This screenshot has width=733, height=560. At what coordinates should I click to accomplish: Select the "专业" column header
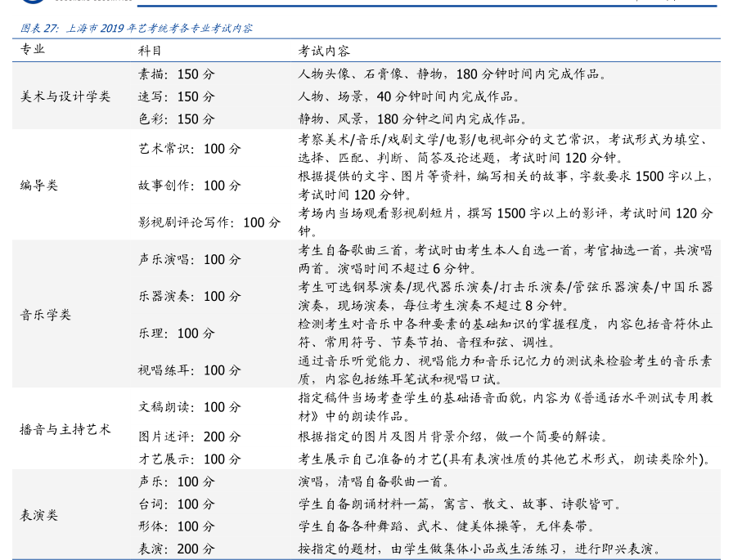tap(33, 50)
